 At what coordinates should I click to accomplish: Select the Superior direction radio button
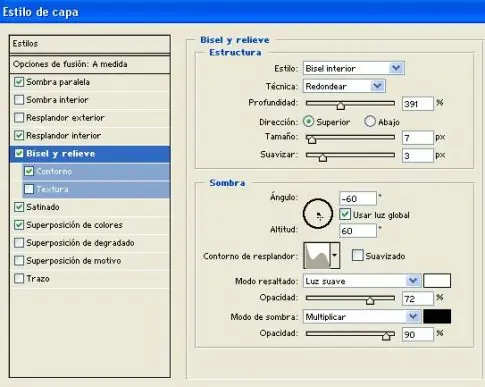[308, 122]
